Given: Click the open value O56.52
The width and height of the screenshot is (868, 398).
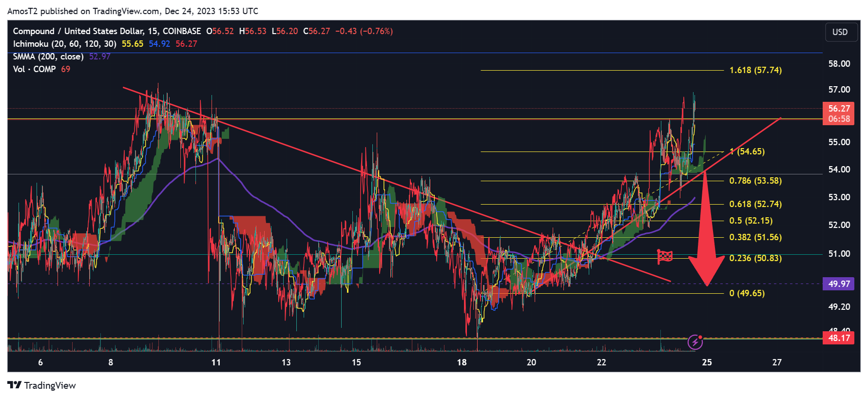Looking at the screenshot, I should click(220, 31).
